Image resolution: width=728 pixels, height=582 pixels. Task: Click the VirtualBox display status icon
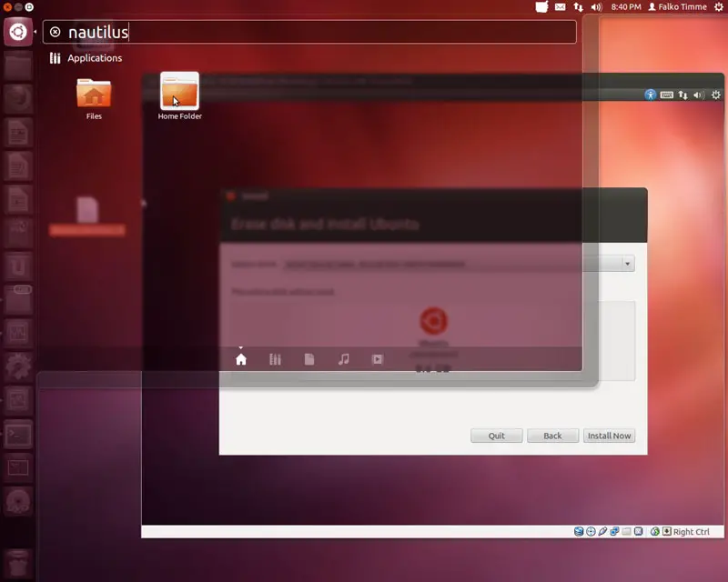[639, 531]
